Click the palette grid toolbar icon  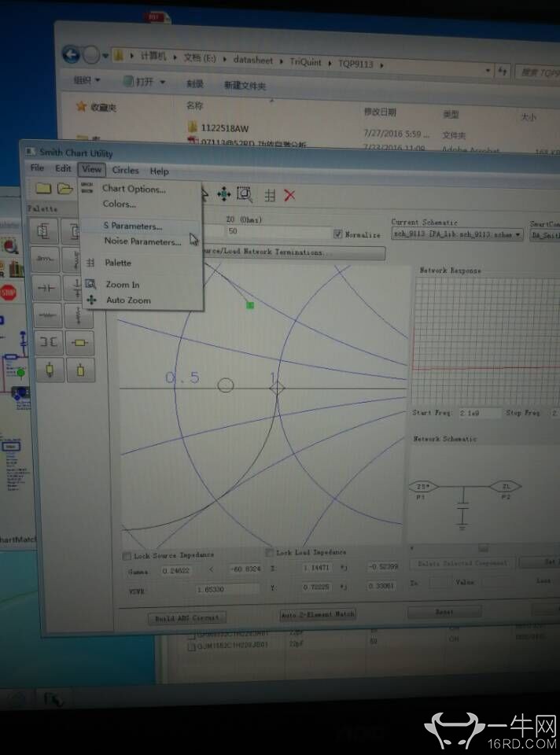[270, 195]
